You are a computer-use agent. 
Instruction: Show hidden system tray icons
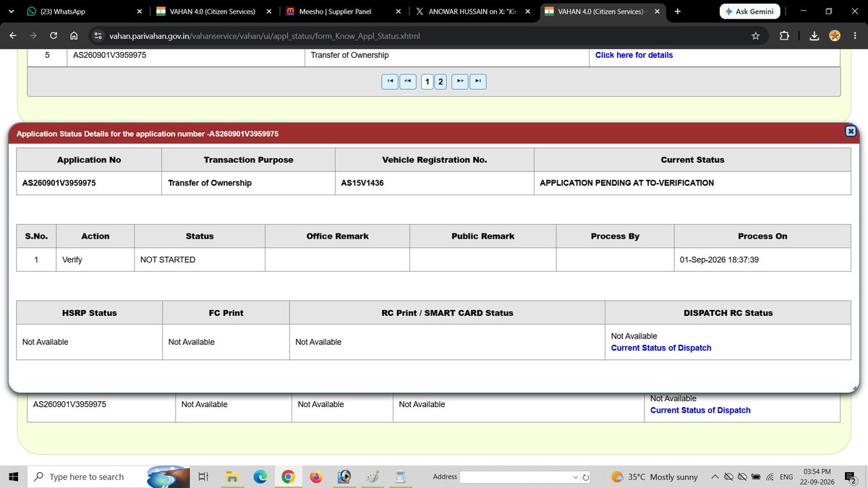tap(715, 477)
